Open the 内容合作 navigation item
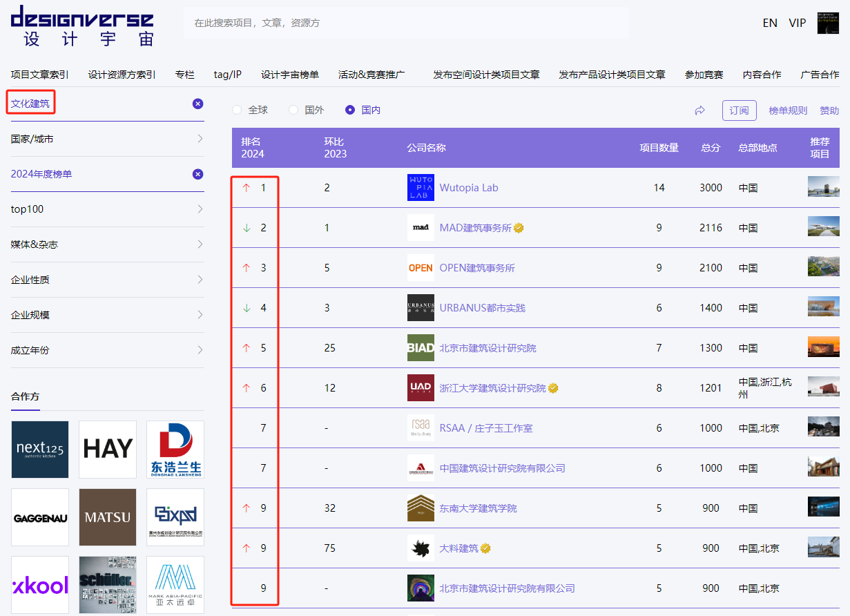The height and width of the screenshot is (616, 850). [762, 75]
